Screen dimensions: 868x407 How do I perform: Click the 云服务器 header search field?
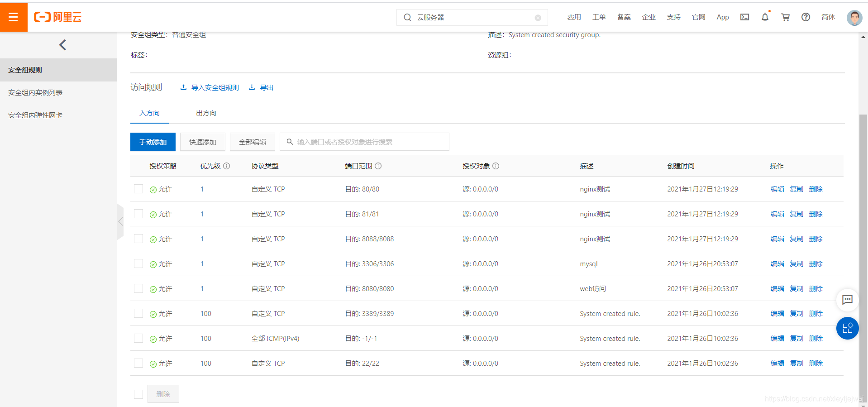pyautogui.click(x=472, y=17)
